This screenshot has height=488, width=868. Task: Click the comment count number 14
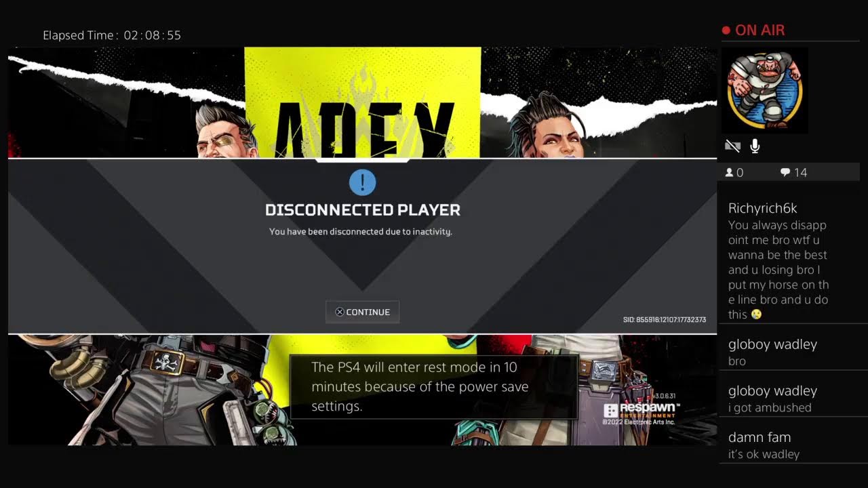(800, 173)
